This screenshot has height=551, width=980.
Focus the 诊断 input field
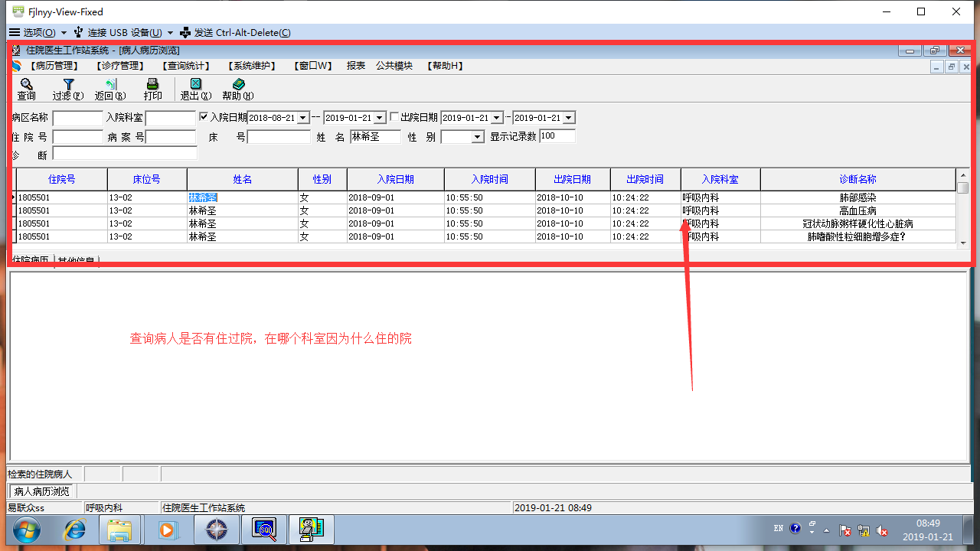[125, 154]
